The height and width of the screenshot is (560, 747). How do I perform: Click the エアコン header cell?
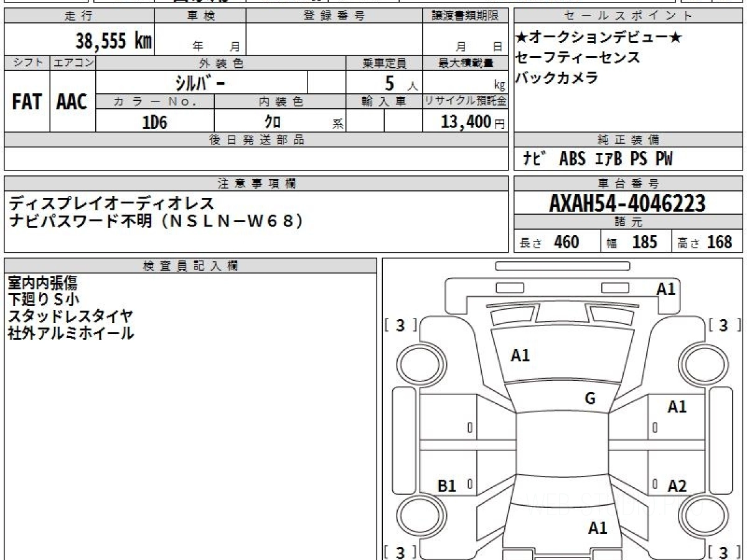[x=73, y=63]
